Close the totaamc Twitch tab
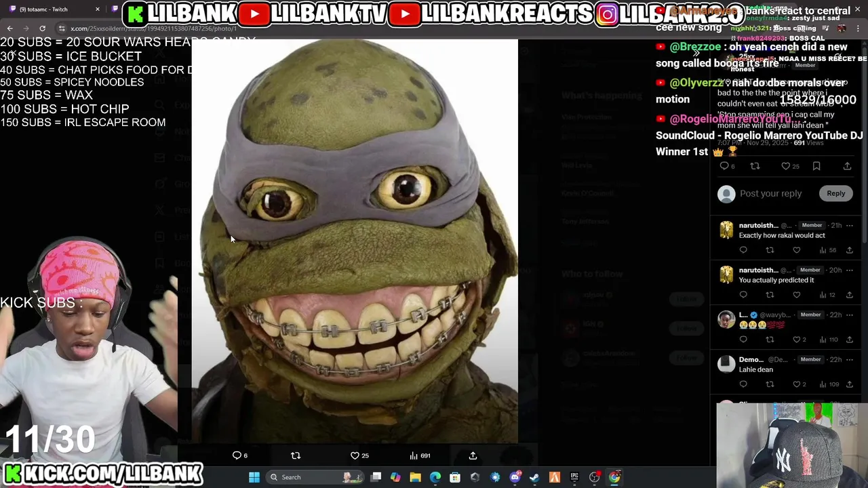868x488 pixels. point(97,9)
